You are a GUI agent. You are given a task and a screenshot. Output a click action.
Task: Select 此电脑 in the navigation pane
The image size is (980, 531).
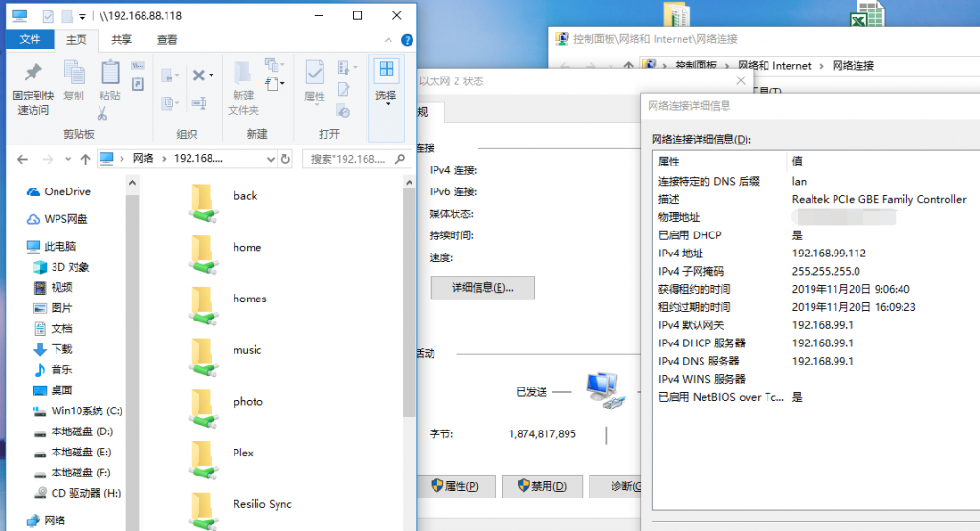point(51,246)
